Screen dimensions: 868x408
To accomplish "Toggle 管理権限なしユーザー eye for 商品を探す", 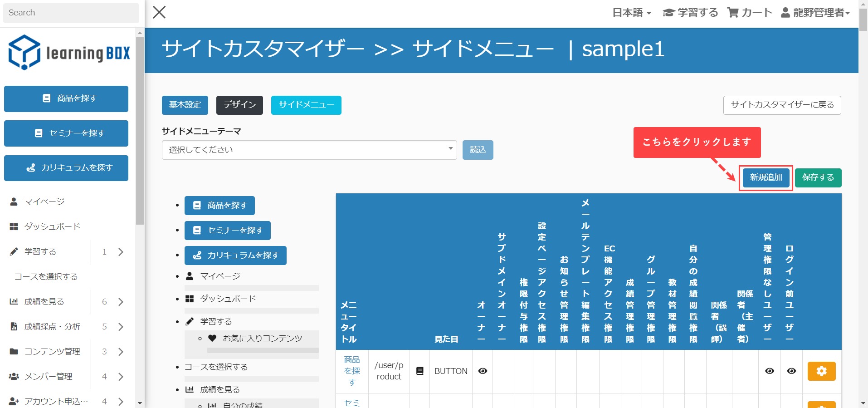I will coord(769,371).
